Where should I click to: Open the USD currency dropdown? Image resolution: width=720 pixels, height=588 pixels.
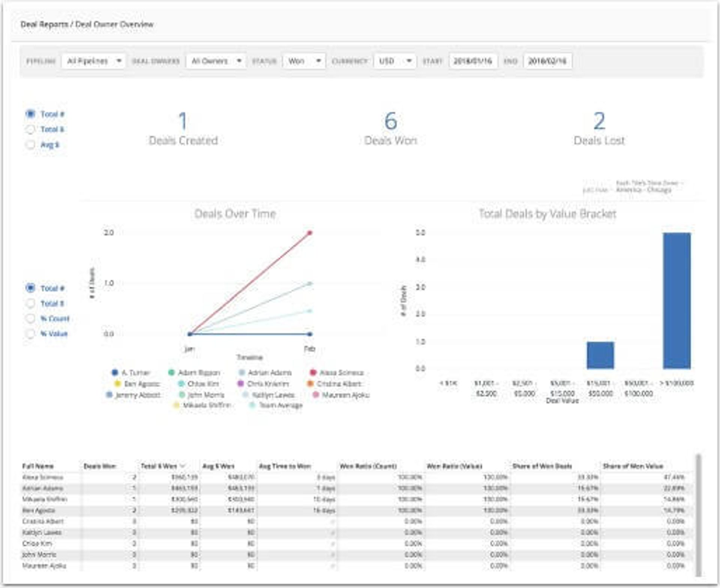(395, 61)
